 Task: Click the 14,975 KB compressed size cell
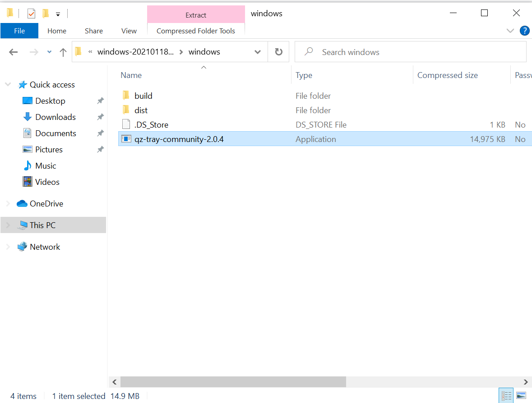tap(487, 139)
